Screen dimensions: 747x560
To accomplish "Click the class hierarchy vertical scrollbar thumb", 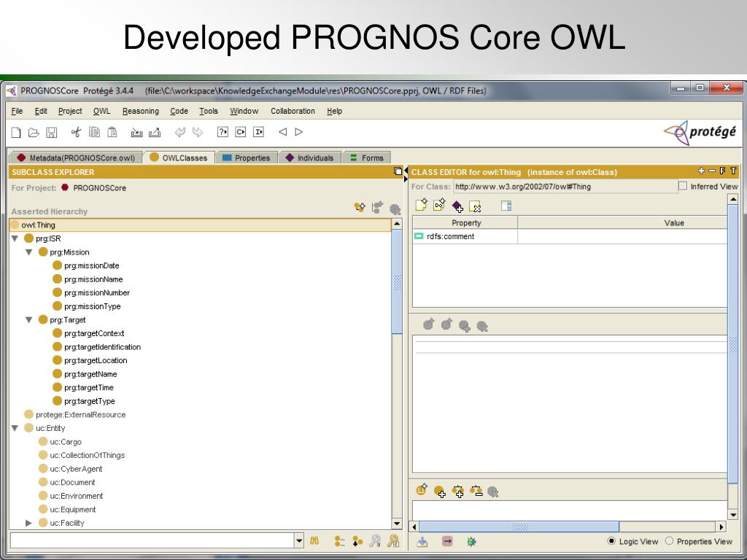I will click(397, 282).
